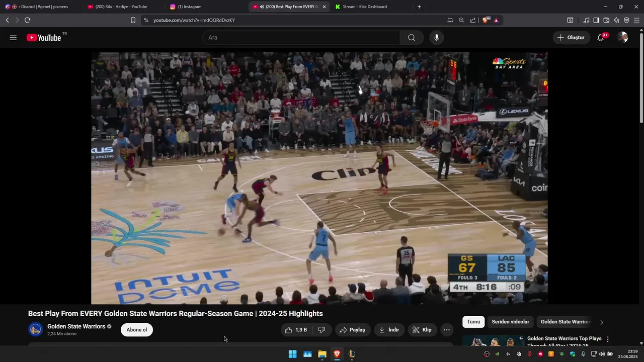Toggle the browser sidebar panel
Image resolution: width=644 pixels, height=362 pixels.
pyautogui.click(x=596, y=20)
